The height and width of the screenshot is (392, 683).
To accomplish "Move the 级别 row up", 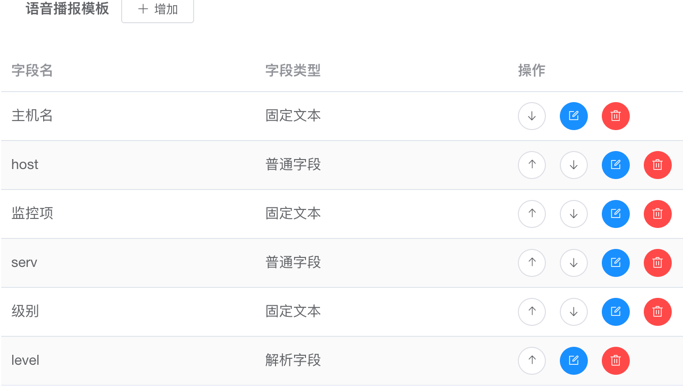I will click(532, 311).
